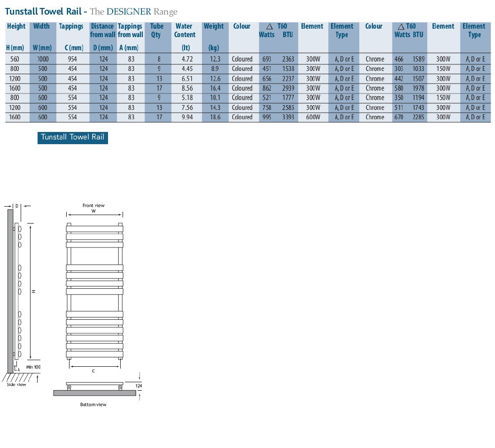This screenshot has width=495, height=448.
Task: Select the element value "600W"
Action: tap(313, 117)
